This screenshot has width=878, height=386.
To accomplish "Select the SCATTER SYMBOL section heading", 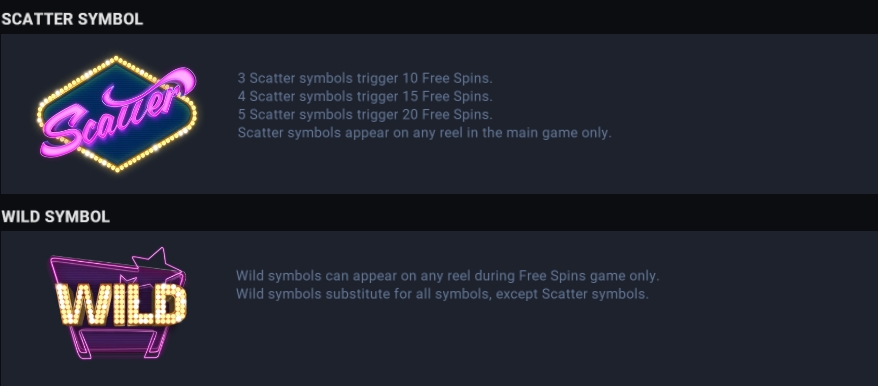I will pos(72,19).
